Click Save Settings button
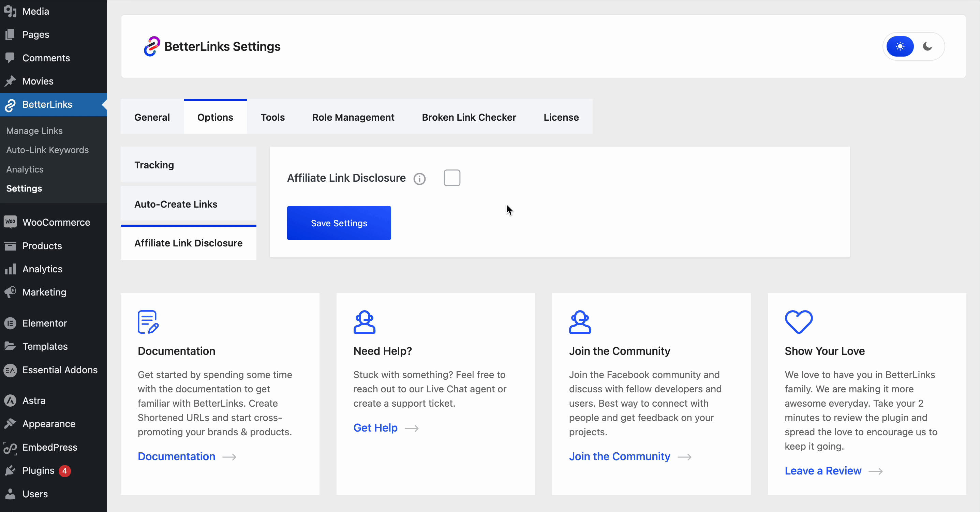This screenshot has width=980, height=512. tap(339, 222)
